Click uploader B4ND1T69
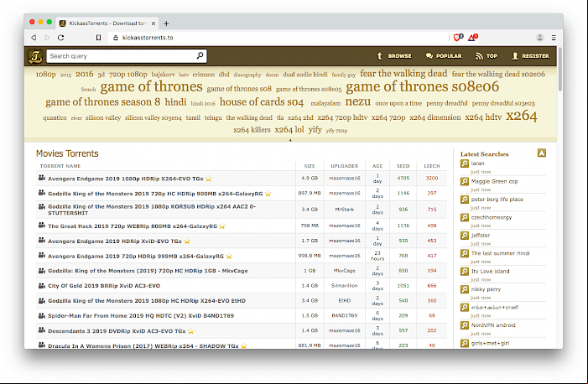Screen dimensions: 588x384 tap(344, 315)
